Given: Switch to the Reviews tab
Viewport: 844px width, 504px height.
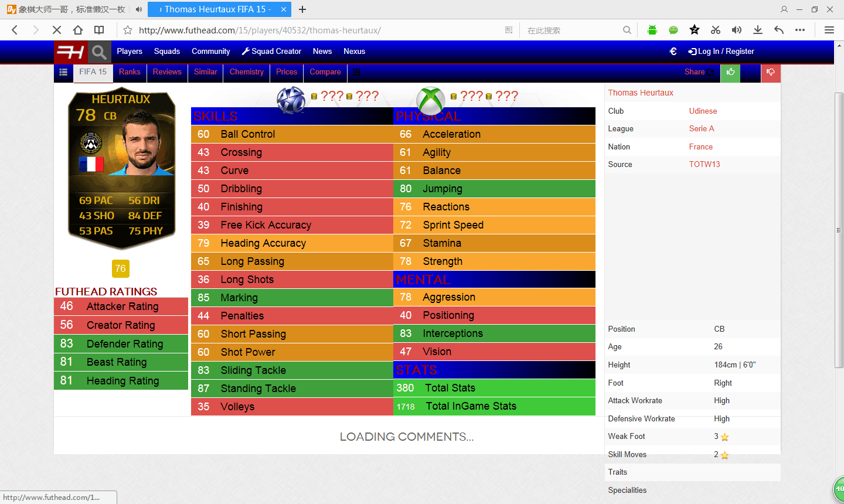Looking at the screenshot, I should point(167,72).
